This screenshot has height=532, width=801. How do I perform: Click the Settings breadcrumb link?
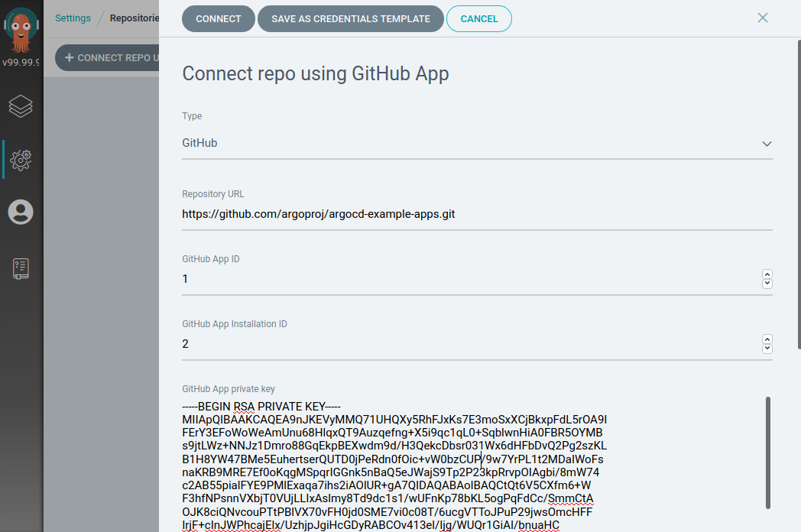click(x=73, y=18)
